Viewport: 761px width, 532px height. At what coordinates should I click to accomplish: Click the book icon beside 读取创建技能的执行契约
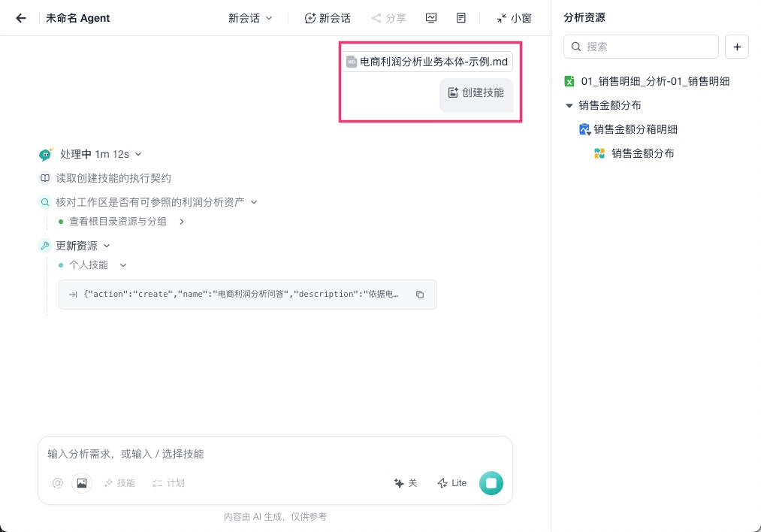[45, 178]
